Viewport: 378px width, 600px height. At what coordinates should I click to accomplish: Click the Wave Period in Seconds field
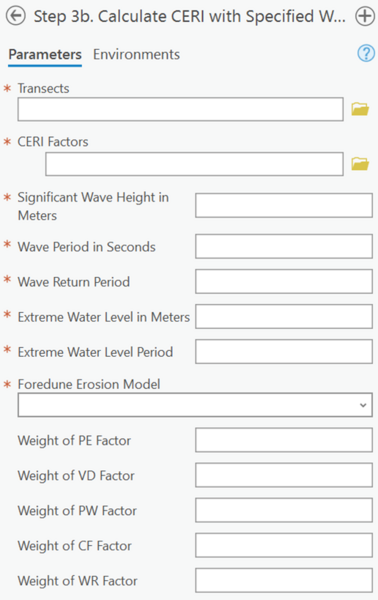tap(284, 246)
